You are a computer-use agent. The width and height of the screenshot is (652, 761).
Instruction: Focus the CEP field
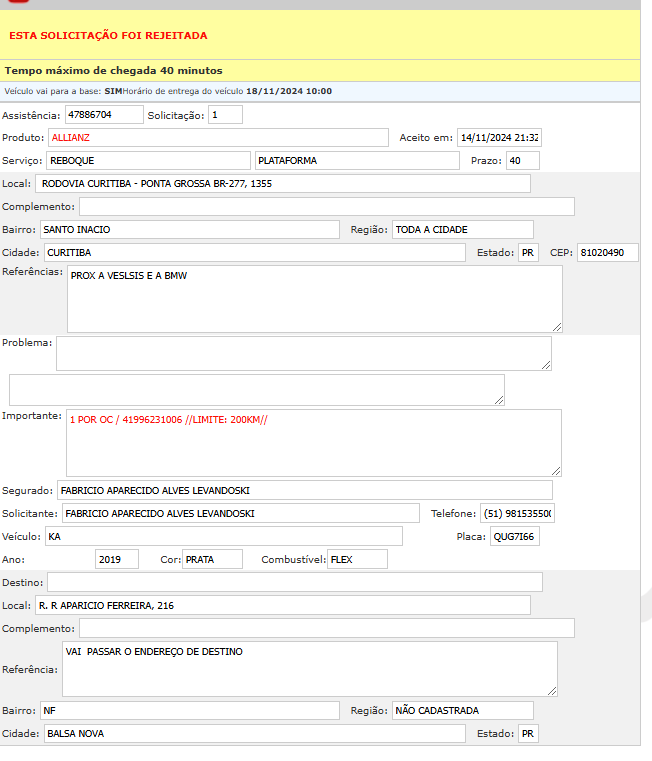coord(607,252)
